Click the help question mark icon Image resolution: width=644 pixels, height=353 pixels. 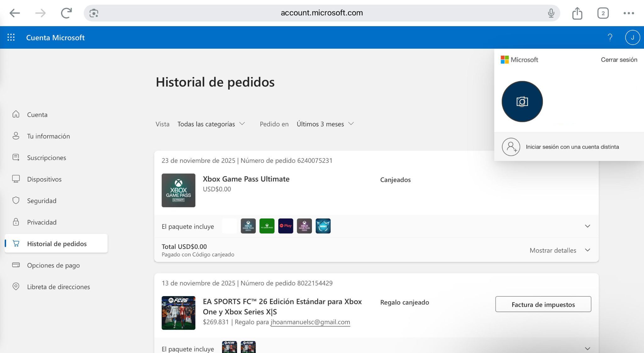[610, 37]
